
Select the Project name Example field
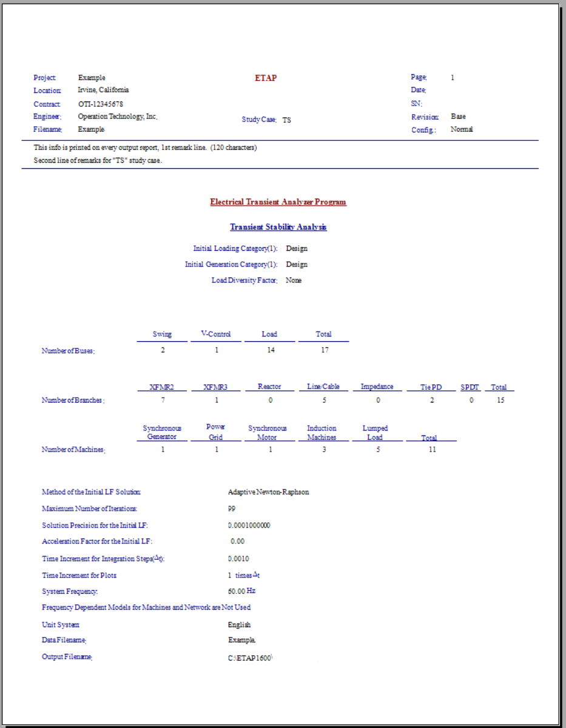91,78
